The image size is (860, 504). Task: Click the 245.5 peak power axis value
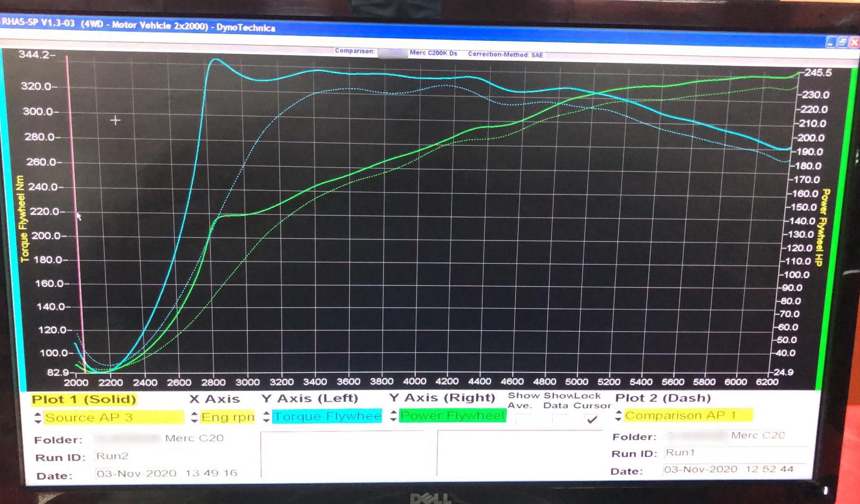pos(818,73)
